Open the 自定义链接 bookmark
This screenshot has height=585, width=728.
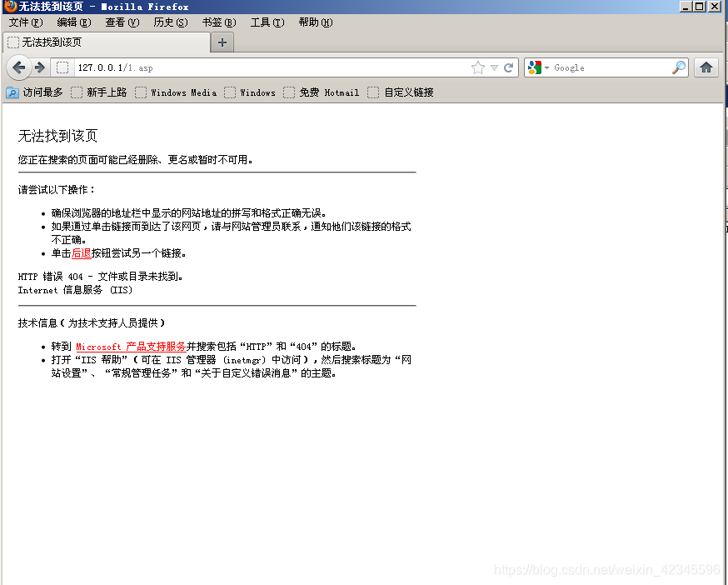[x=401, y=92]
